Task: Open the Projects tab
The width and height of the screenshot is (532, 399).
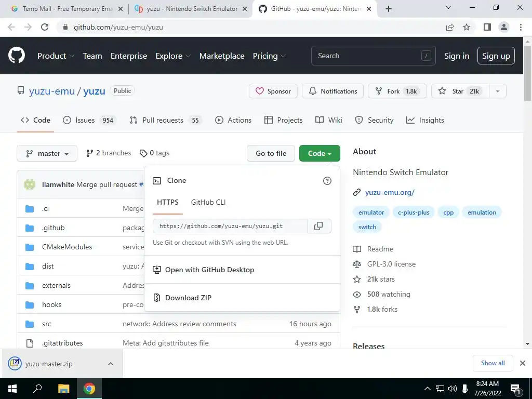Action: [x=283, y=120]
